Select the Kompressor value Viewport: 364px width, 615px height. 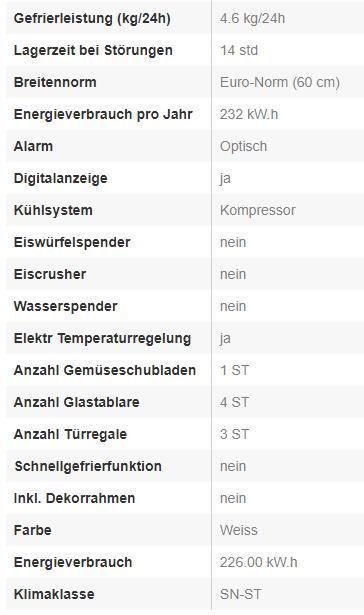click(258, 210)
